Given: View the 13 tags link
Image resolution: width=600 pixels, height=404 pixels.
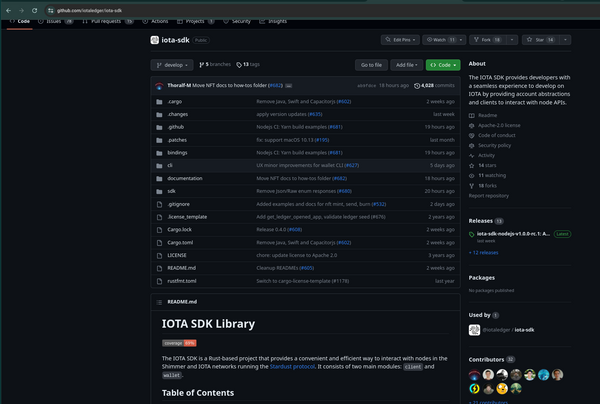Looking at the screenshot, I should (x=248, y=65).
